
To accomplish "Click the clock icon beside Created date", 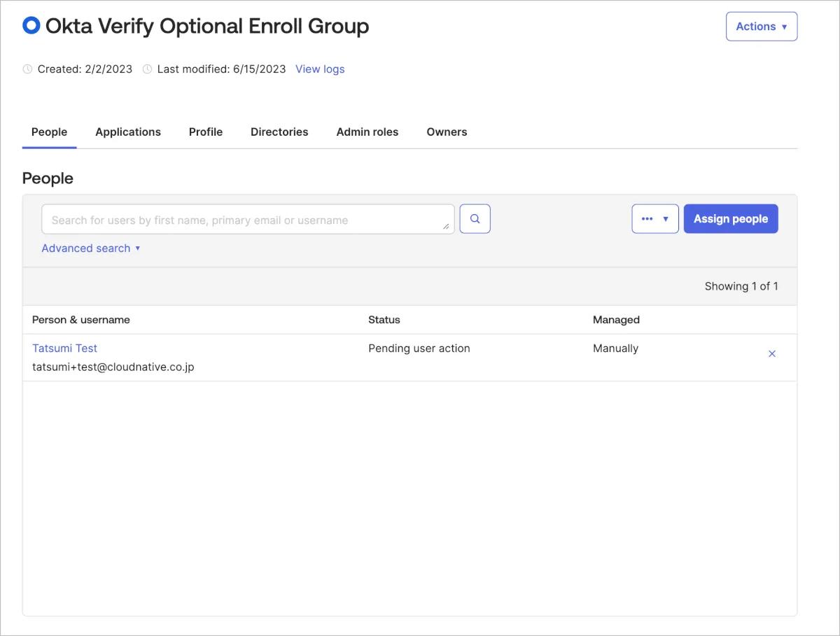I will click(28, 69).
